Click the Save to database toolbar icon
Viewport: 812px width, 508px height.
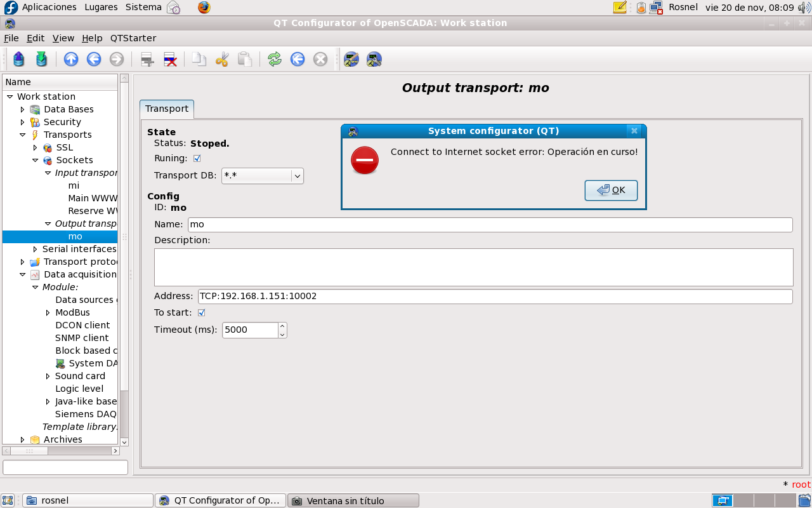click(41, 60)
